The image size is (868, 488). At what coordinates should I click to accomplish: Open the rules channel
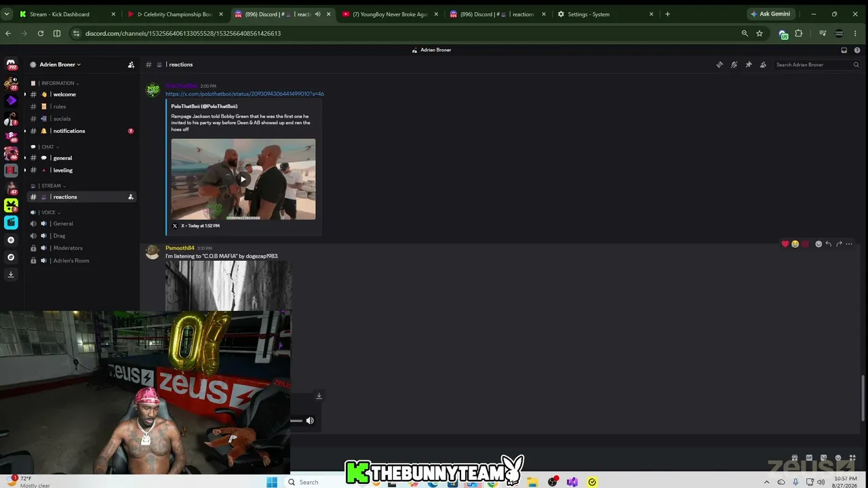point(81,106)
